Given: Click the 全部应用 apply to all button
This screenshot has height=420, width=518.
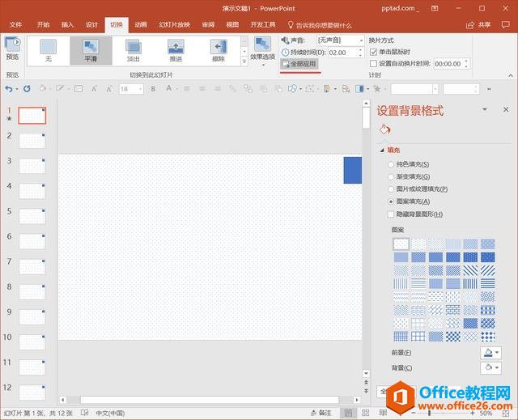Looking at the screenshot, I should click(x=299, y=63).
